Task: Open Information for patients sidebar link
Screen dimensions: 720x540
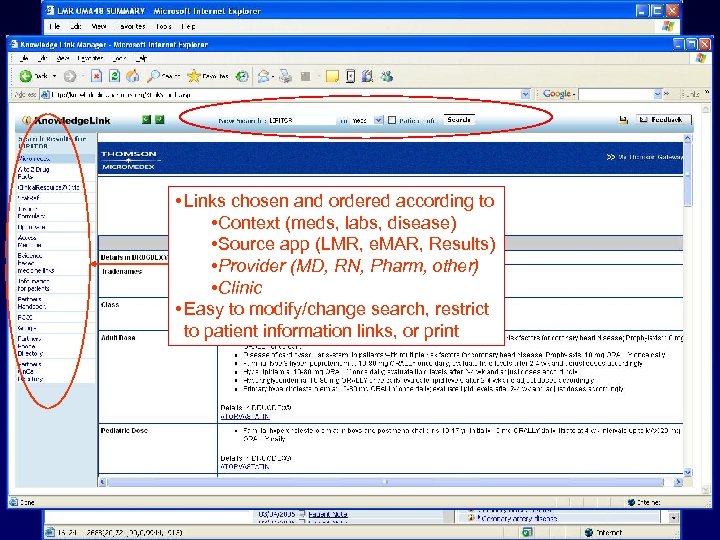Action: pos(34,285)
